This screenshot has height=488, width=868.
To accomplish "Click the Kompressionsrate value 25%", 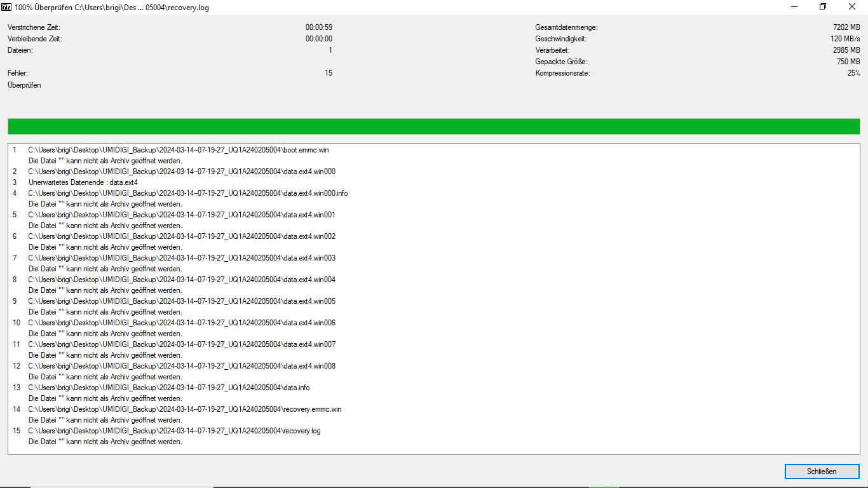I will pos(853,73).
